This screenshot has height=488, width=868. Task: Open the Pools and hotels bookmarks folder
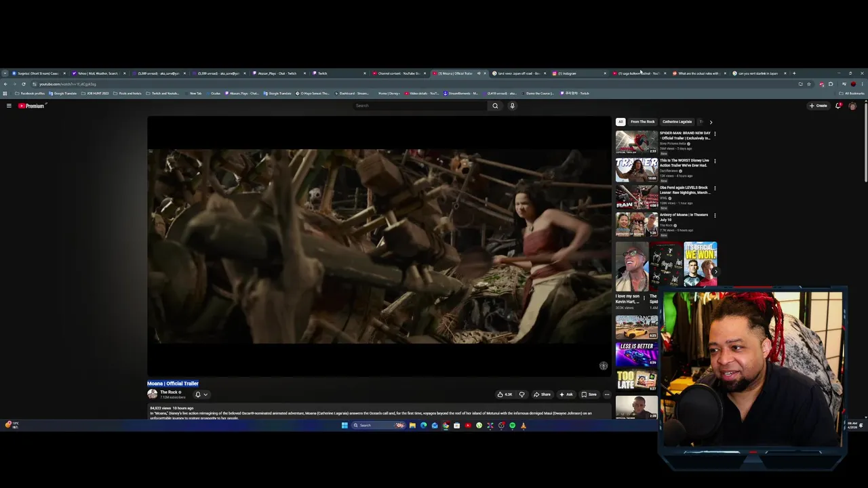click(x=127, y=94)
